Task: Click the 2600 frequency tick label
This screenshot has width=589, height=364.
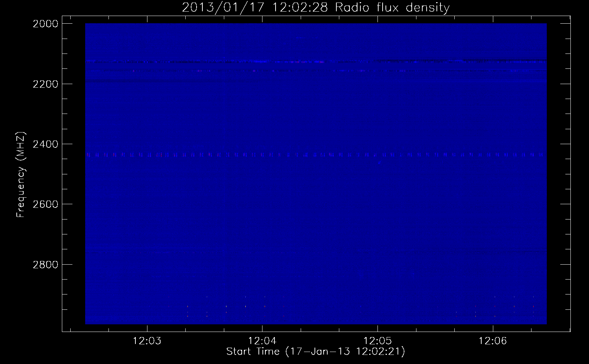Action: [x=46, y=204]
